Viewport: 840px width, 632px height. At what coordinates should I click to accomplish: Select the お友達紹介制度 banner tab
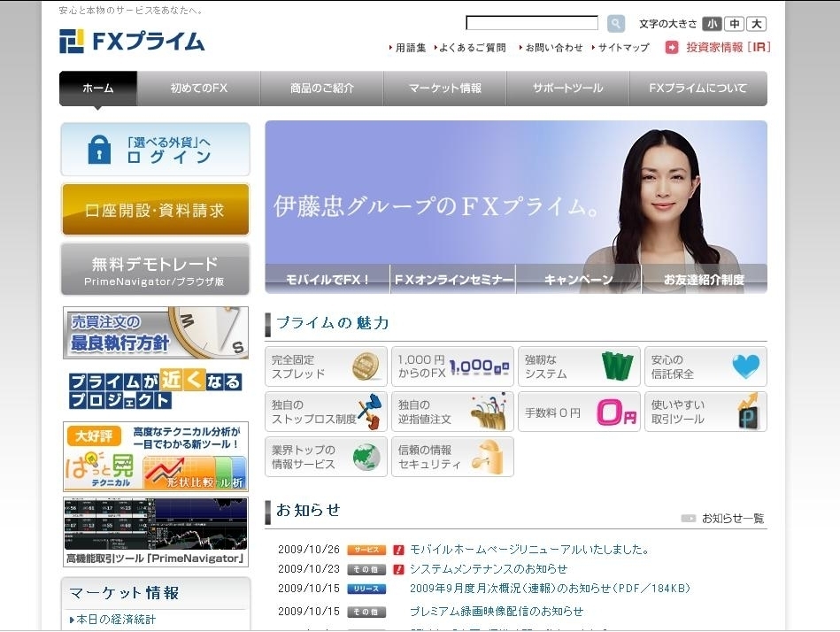coord(705,279)
